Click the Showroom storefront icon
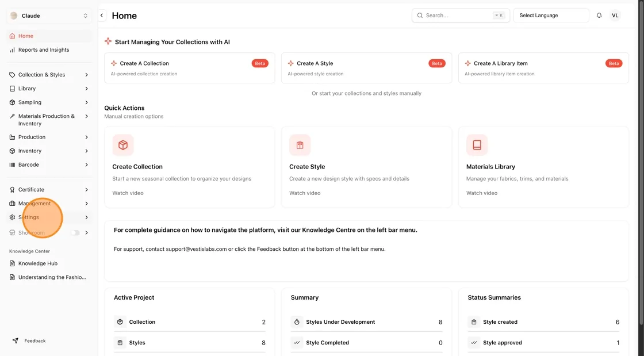 (x=12, y=233)
